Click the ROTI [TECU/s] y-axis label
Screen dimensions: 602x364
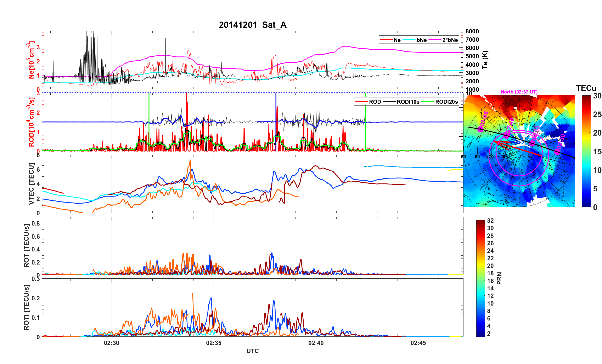26,307
